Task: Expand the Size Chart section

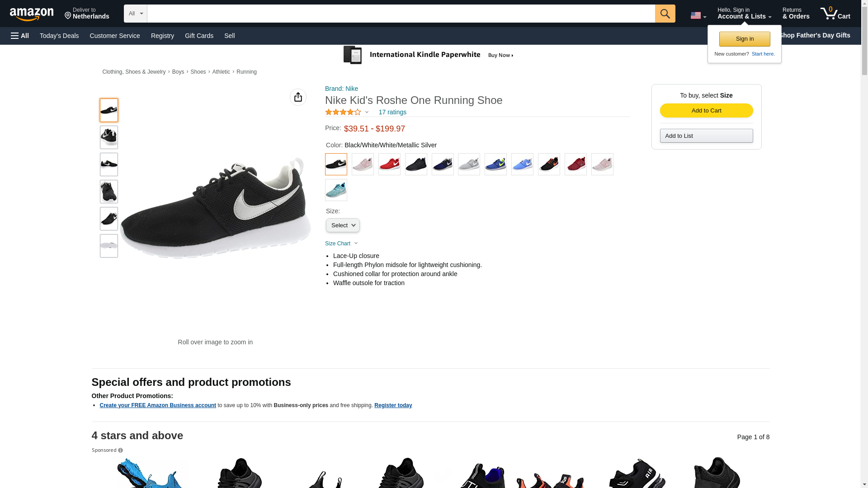Action: [x=341, y=244]
